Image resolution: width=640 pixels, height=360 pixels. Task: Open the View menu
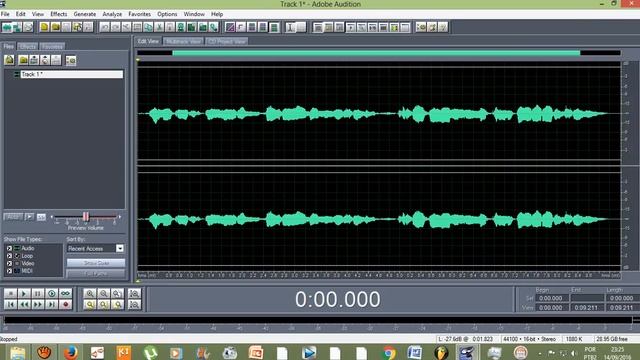click(38, 14)
